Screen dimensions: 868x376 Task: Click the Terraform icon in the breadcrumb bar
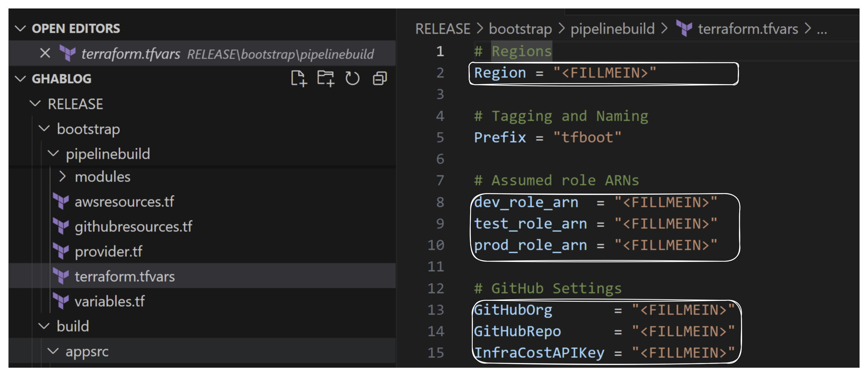(683, 29)
